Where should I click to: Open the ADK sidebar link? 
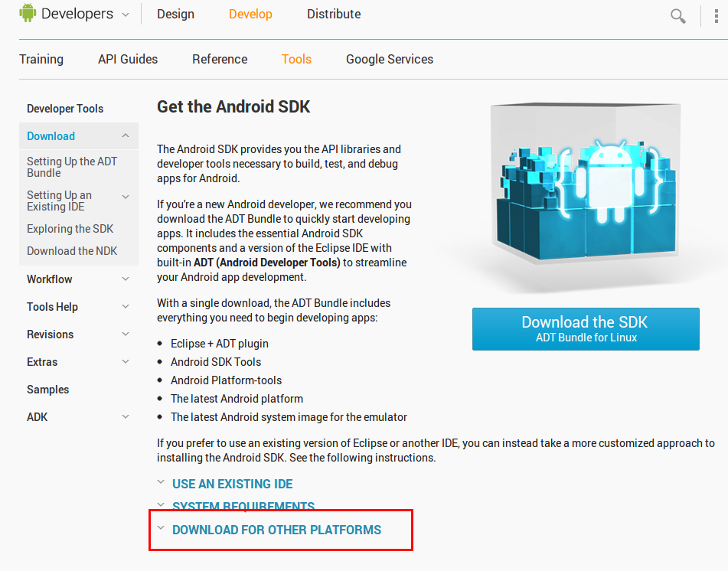[x=38, y=417]
